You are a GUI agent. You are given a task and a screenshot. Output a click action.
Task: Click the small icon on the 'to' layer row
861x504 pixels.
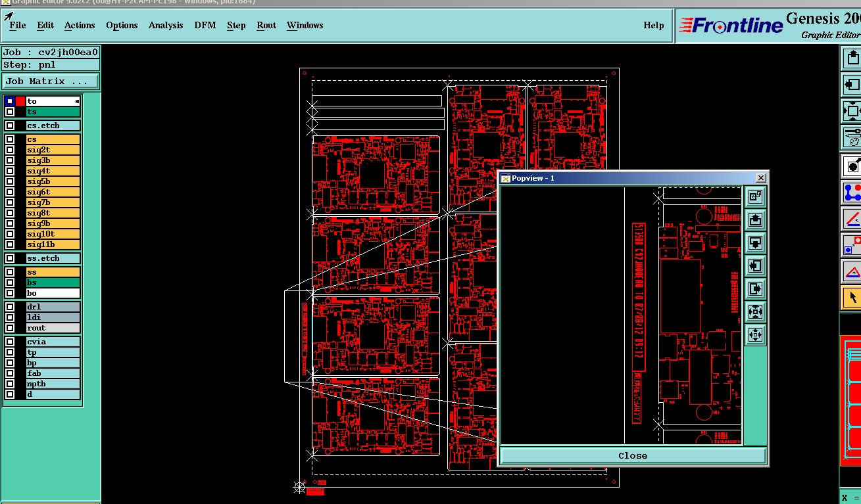[77, 101]
